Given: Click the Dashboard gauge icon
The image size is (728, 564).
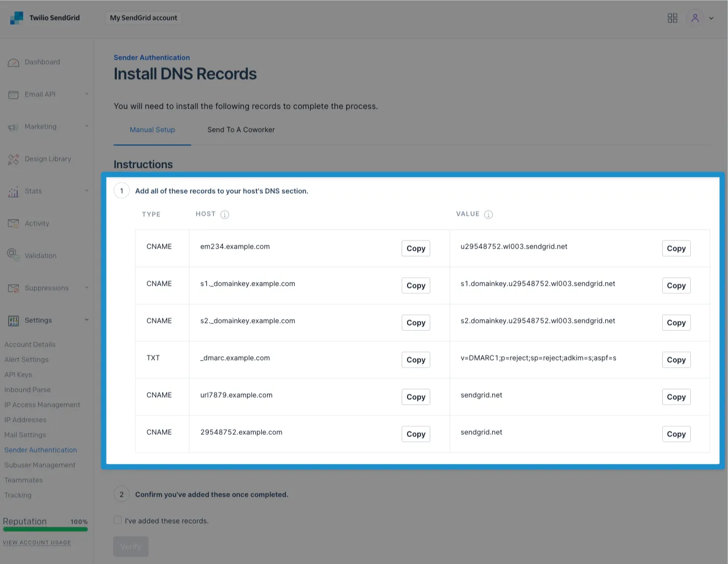Looking at the screenshot, I should click(13, 63).
